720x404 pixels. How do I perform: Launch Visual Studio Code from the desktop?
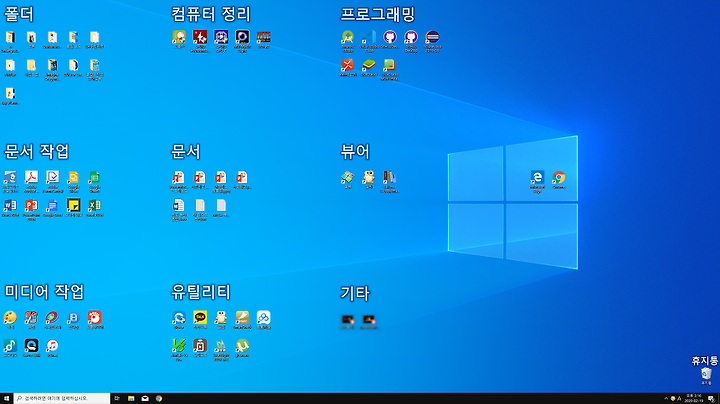pyautogui.click(x=369, y=37)
